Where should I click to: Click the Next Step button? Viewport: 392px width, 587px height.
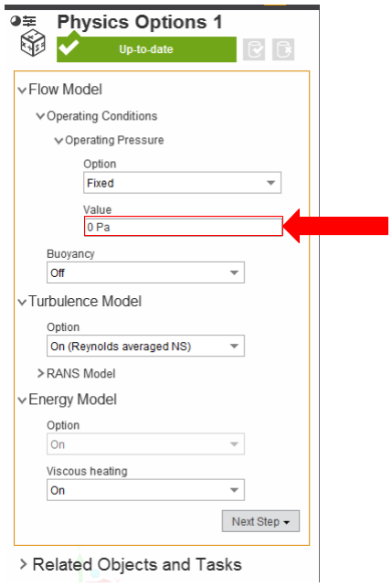pyautogui.click(x=260, y=521)
